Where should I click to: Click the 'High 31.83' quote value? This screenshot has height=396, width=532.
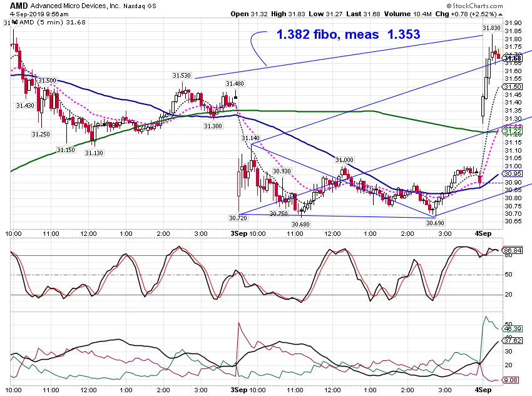tap(290, 14)
